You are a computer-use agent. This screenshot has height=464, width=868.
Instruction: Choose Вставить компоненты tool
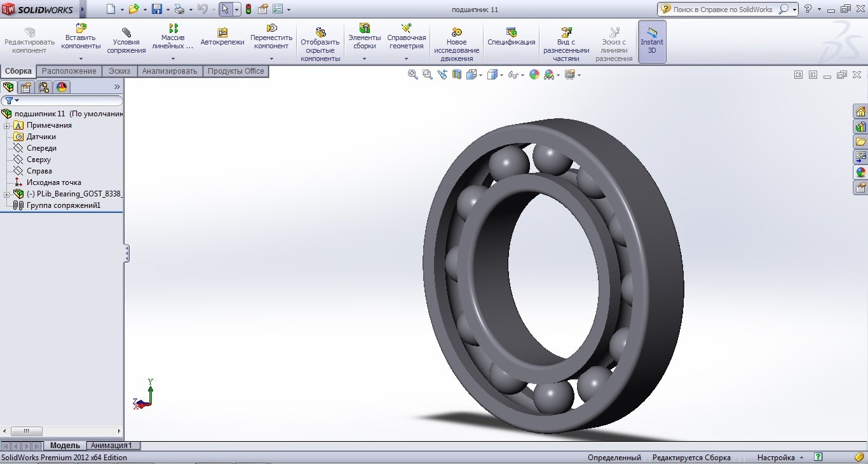[x=81, y=37]
